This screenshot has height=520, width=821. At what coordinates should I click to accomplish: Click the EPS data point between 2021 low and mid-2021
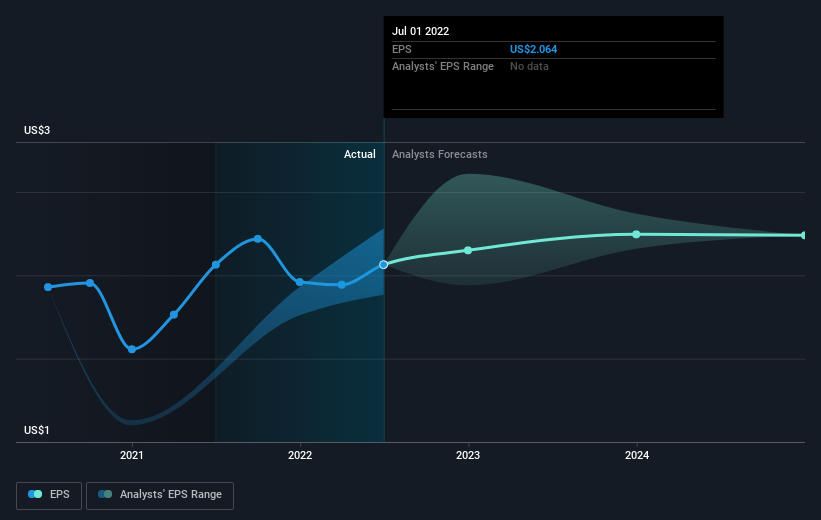(174, 315)
